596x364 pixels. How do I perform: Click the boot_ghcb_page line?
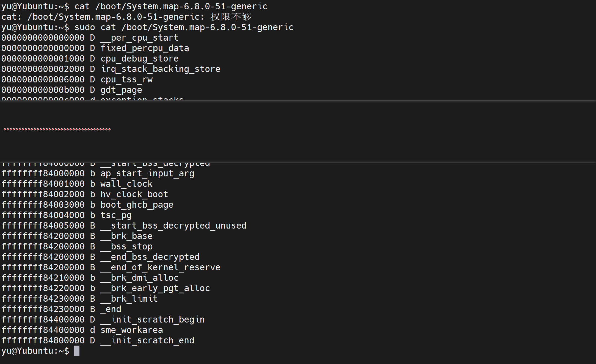(87, 205)
